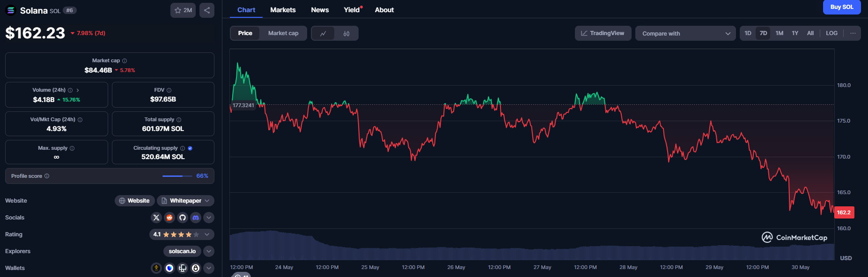This screenshot has width=868, height=277.
Task: Select the Market cap chart toggle
Action: [283, 33]
